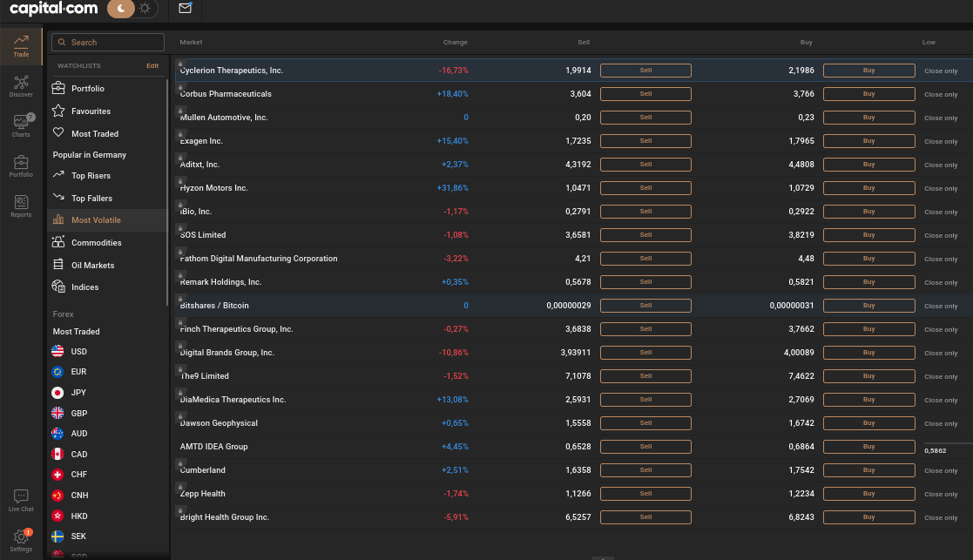The height and width of the screenshot is (560, 973).
Task: Open the mail inbox icon
Action: coord(185,8)
